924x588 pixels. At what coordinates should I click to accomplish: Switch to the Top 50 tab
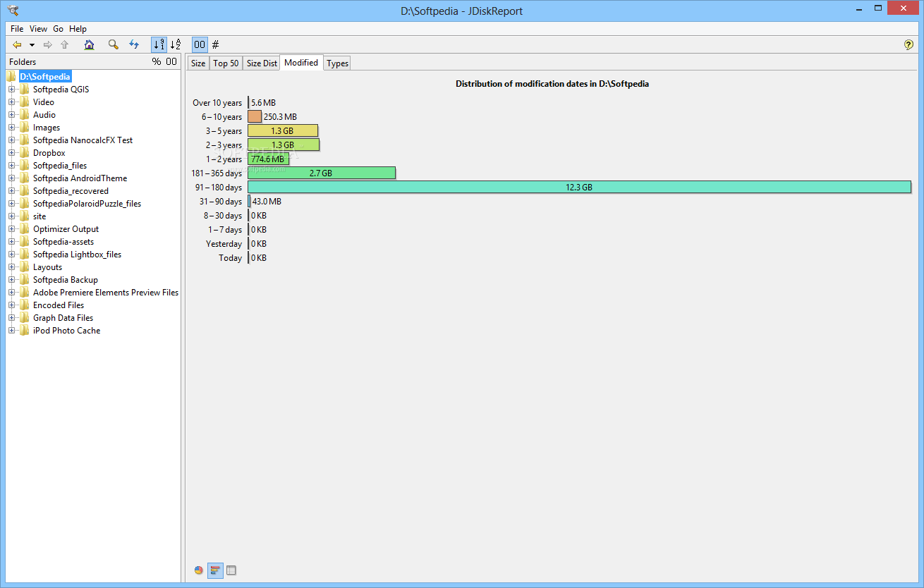[x=226, y=63]
